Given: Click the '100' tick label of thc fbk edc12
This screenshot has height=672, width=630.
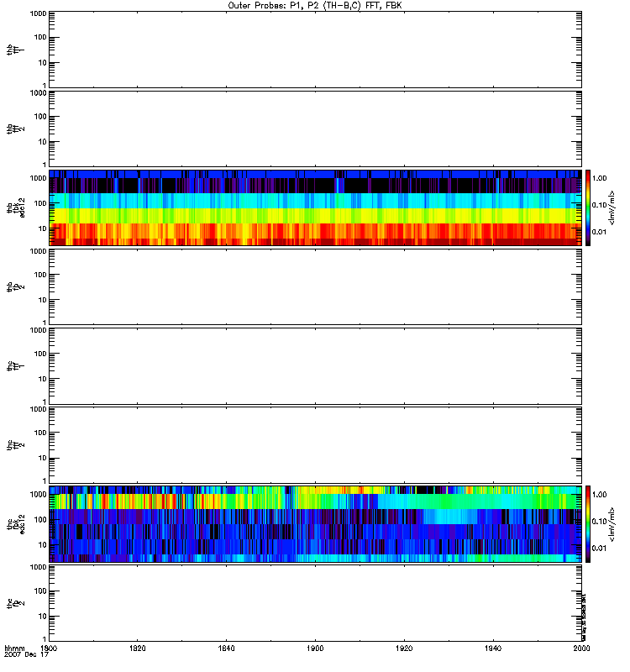Looking at the screenshot, I should point(40,519).
